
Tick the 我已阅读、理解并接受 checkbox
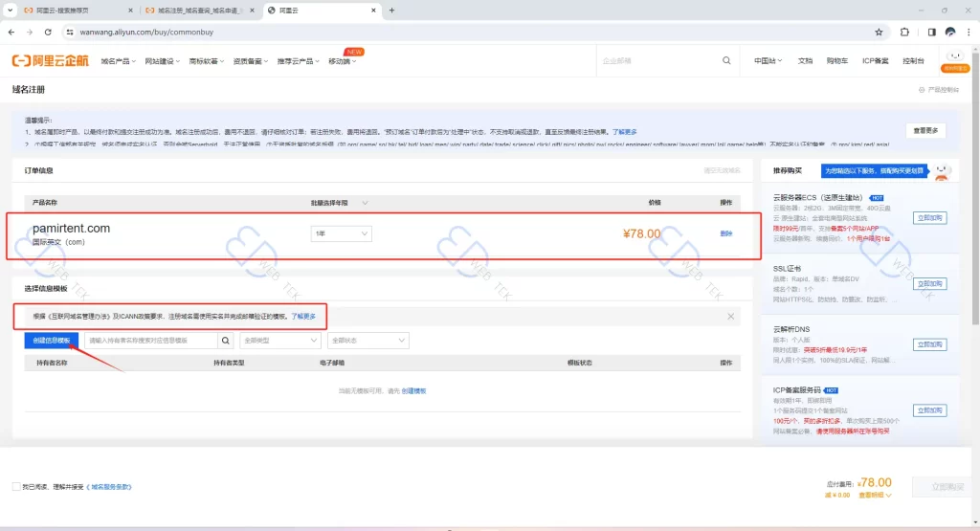click(x=16, y=487)
